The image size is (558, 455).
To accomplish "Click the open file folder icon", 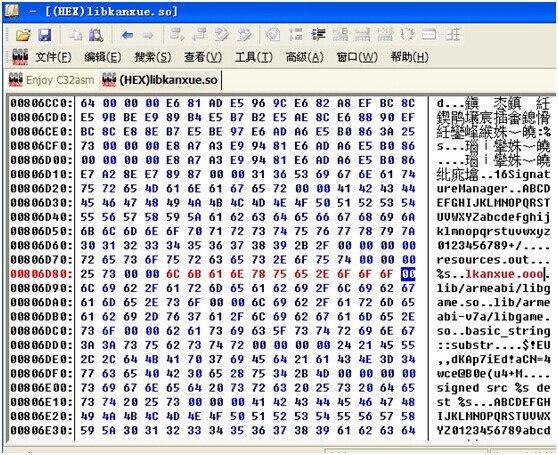I will pyautogui.click(x=23, y=35).
